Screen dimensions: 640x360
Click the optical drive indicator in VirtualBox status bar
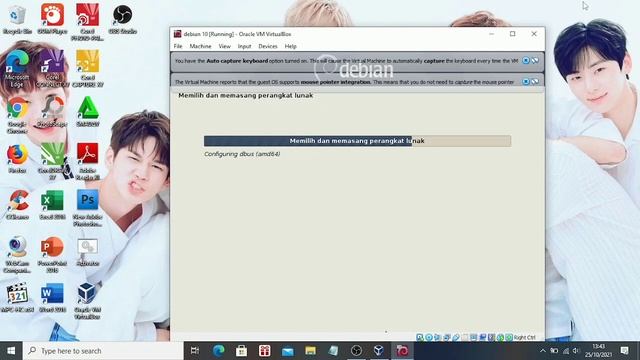pos(429,337)
